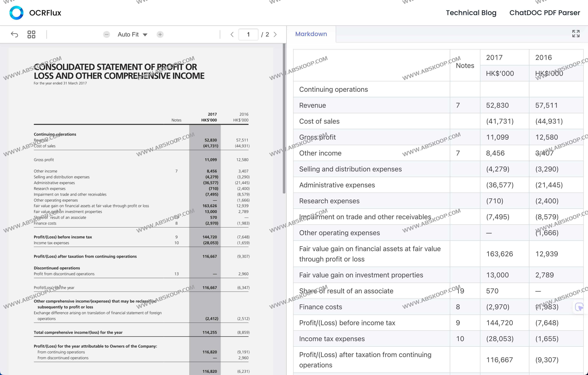
Task: Click the Auto Fit dropdown arrow
Action: [145, 35]
